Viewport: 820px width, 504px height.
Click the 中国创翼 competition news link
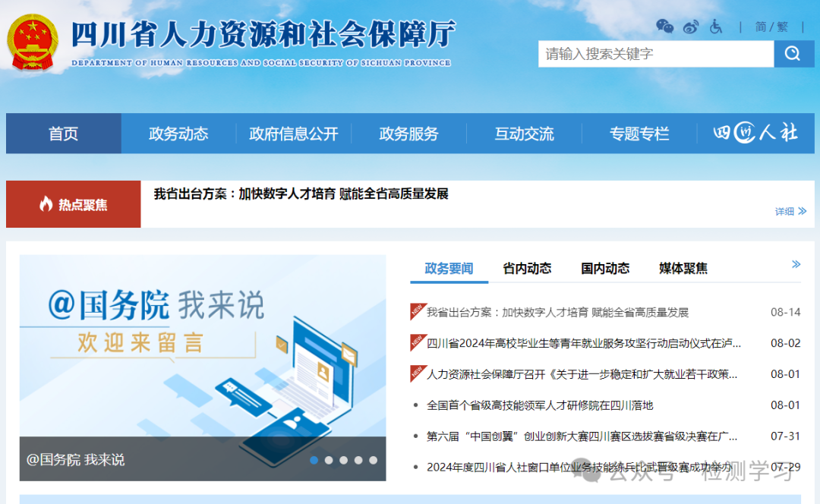(x=579, y=436)
